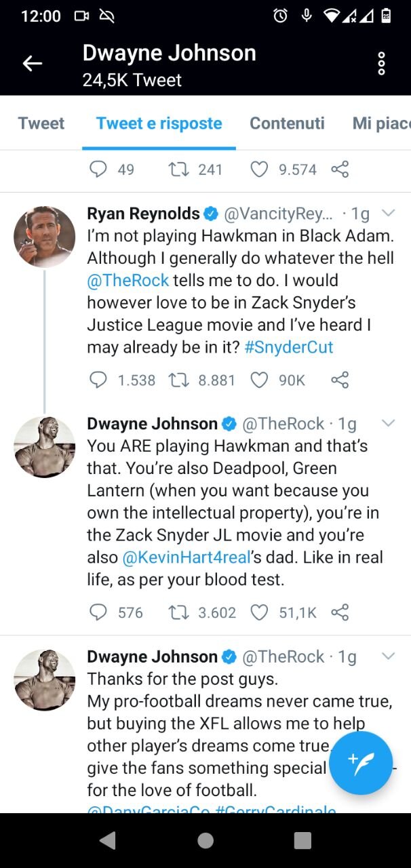Image resolution: width=411 pixels, height=868 pixels.
Task: Expand chevron on Dwayne Johnson's Hawkman tweet
Action: coord(388,423)
